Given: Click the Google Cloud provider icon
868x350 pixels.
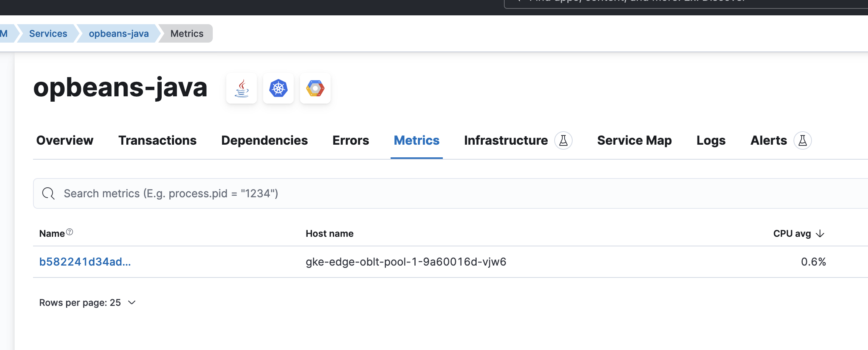Looking at the screenshot, I should point(315,88).
